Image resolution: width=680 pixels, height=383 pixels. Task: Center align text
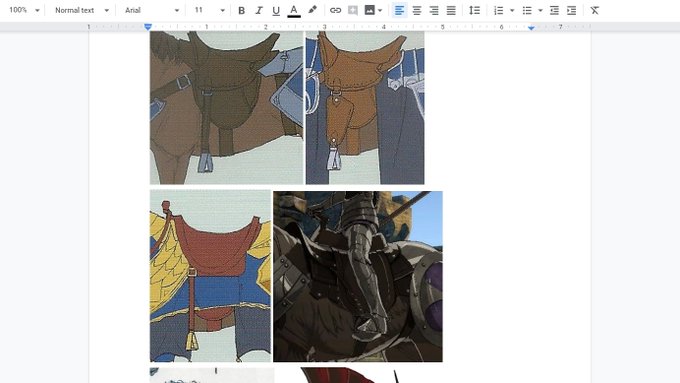tap(416, 10)
